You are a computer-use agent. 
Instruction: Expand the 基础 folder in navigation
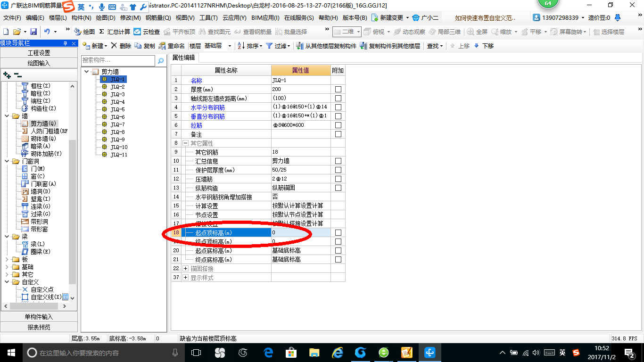coord(7,267)
